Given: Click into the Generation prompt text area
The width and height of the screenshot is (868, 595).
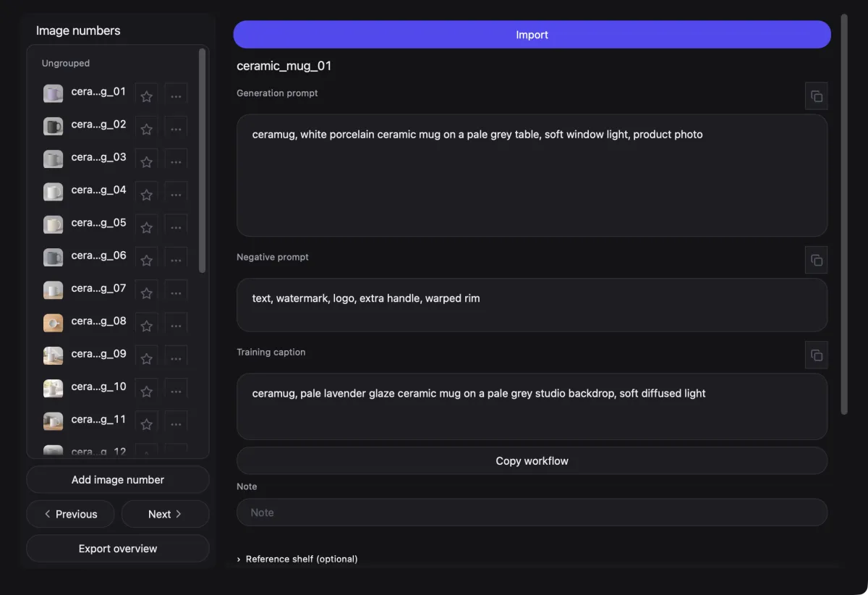Looking at the screenshot, I should point(532,175).
